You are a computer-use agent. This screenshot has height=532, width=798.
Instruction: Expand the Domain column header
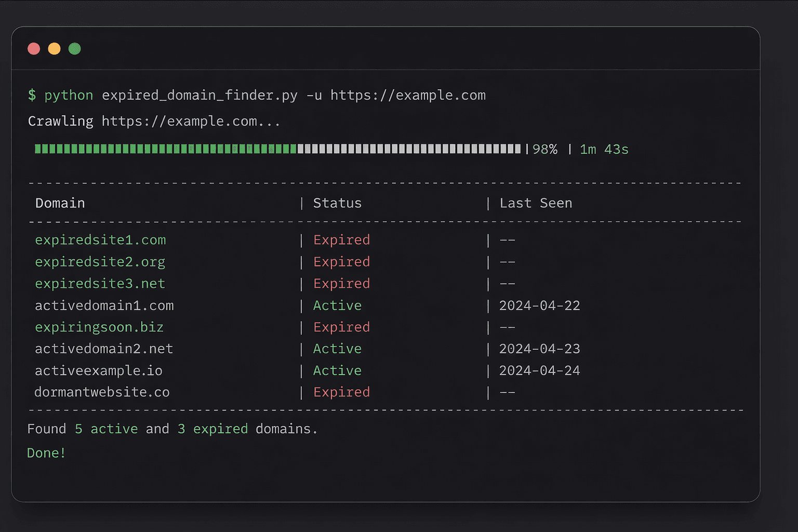pos(60,203)
